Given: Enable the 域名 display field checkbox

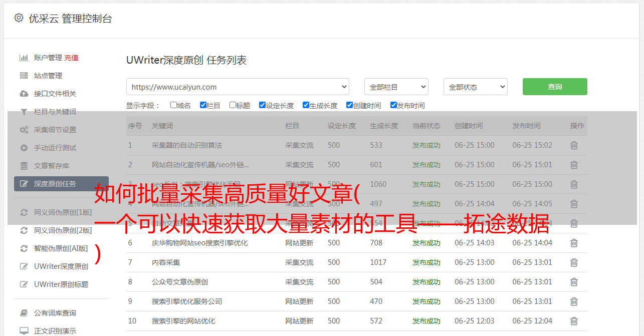Looking at the screenshot, I should tap(173, 105).
